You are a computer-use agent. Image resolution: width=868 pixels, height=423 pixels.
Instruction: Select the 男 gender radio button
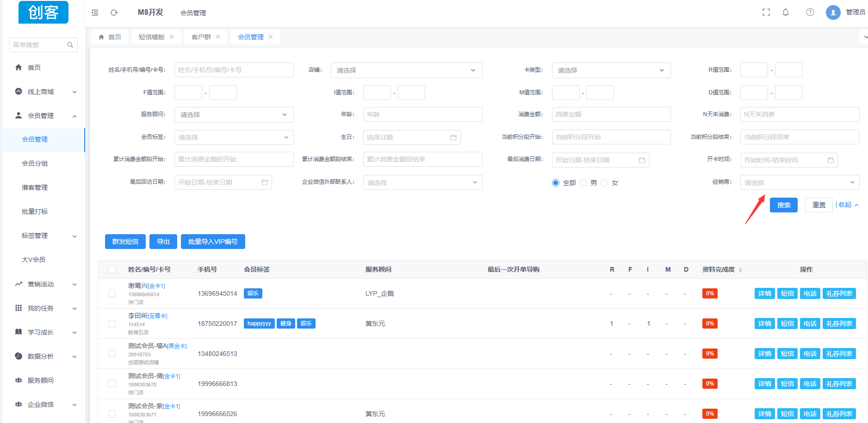coord(583,183)
